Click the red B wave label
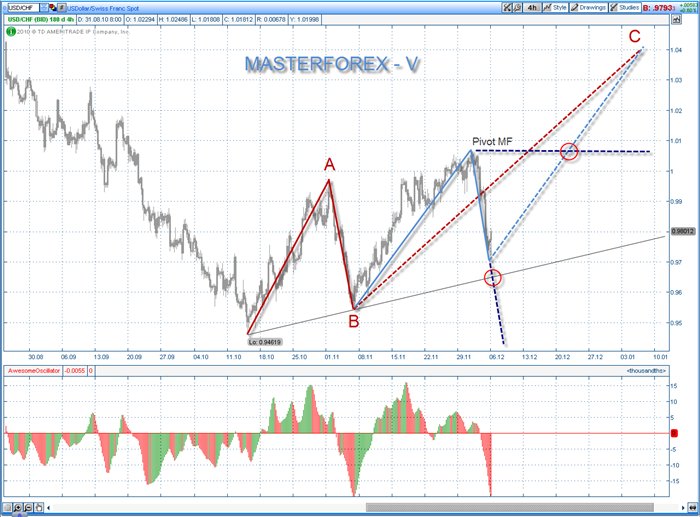This screenshot has height=517, width=700. pos(354,321)
